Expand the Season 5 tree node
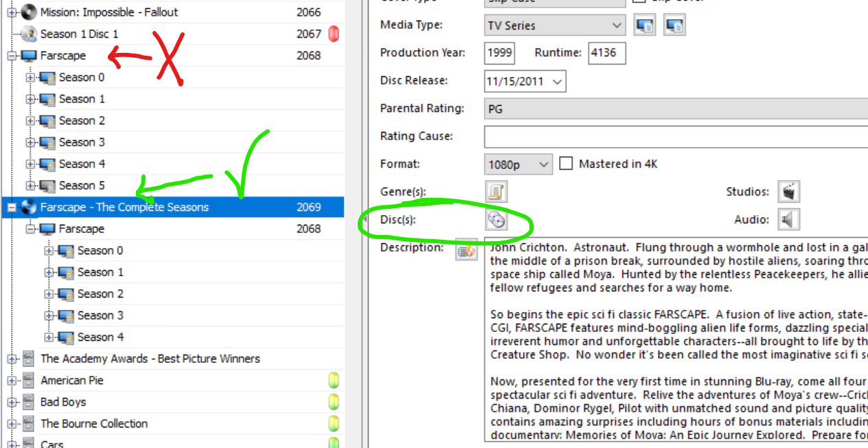 point(30,186)
